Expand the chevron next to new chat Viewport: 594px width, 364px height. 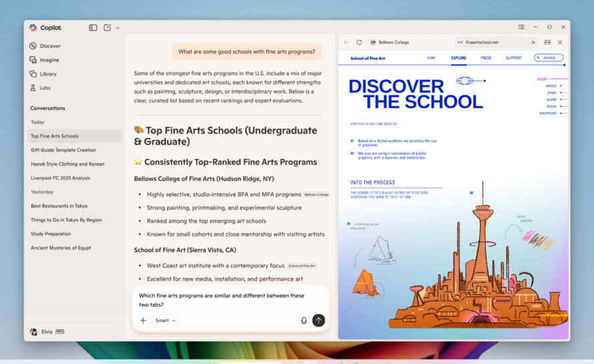pos(117,28)
